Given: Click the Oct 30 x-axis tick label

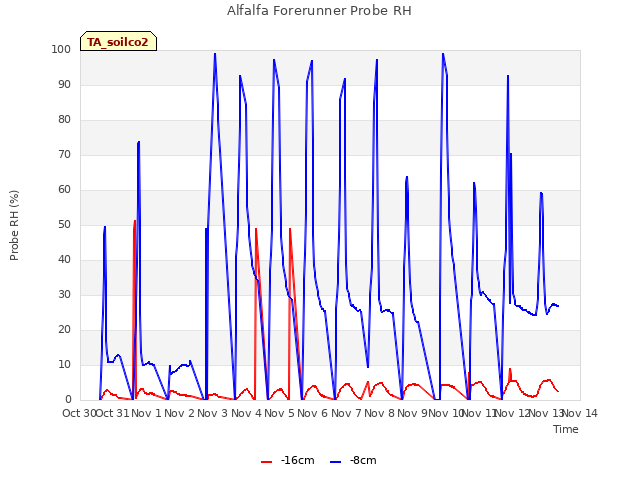Looking at the screenshot, I should pos(79,413).
